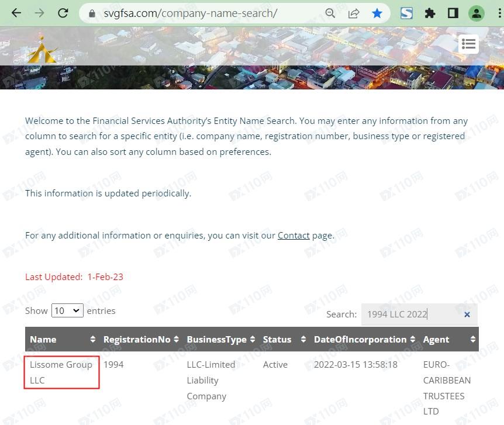Image resolution: width=504 pixels, height=425 pixels.
Task: Sort by DateOfIncorporation column
Action: 364,339
